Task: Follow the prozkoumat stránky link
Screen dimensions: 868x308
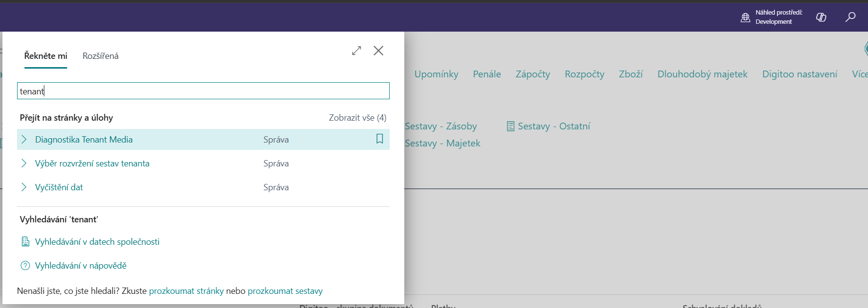Action: [x=187, y=291]
